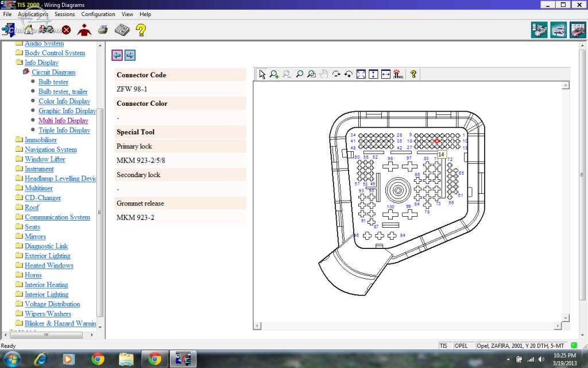Open the Headlamp Levelling Device folder
The height and width of the screenshot is (368, 588).
[60, 179]
